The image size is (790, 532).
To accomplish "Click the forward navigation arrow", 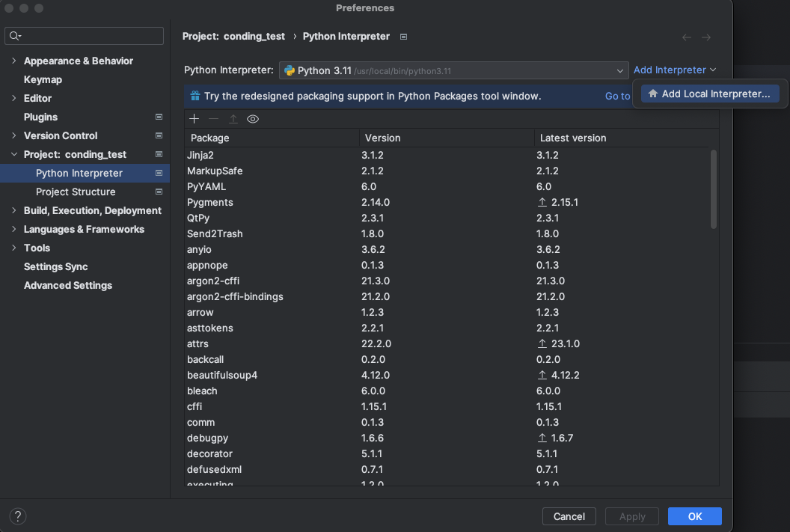I will pos(706,37).
